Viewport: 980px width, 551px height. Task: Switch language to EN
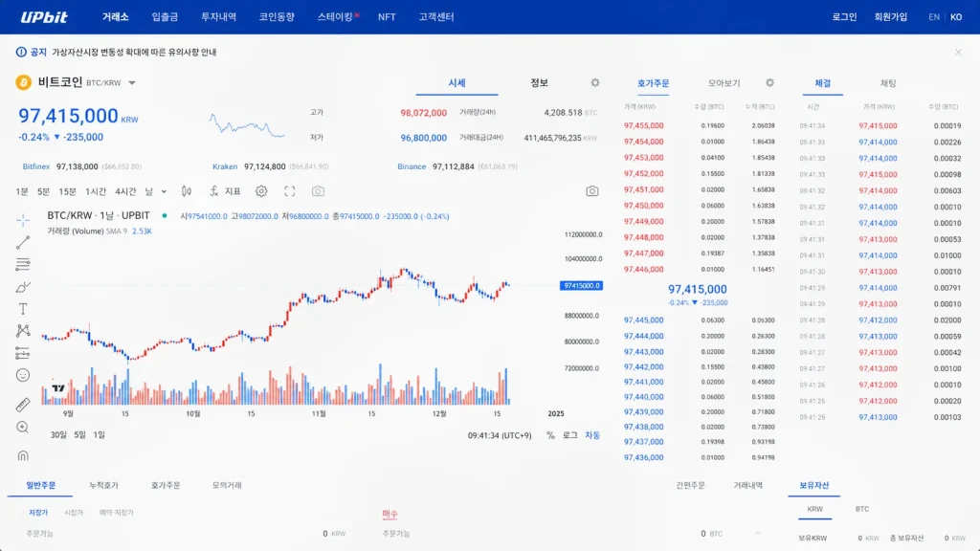934,17
